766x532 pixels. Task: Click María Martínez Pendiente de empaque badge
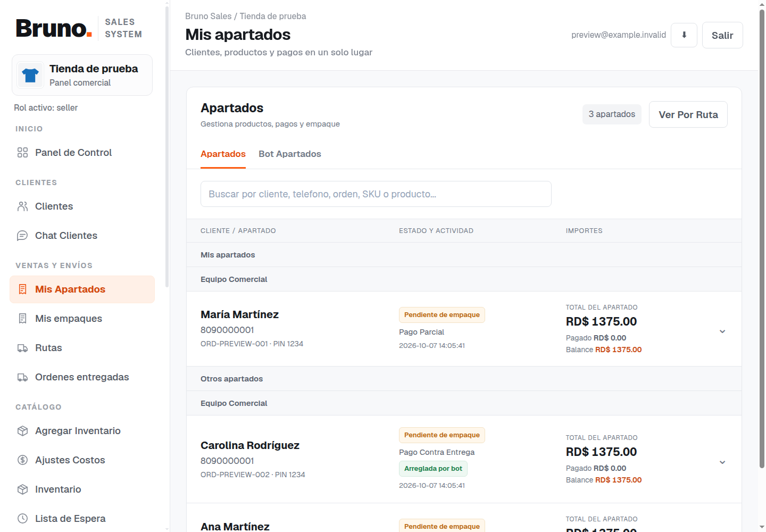[442, 315]
